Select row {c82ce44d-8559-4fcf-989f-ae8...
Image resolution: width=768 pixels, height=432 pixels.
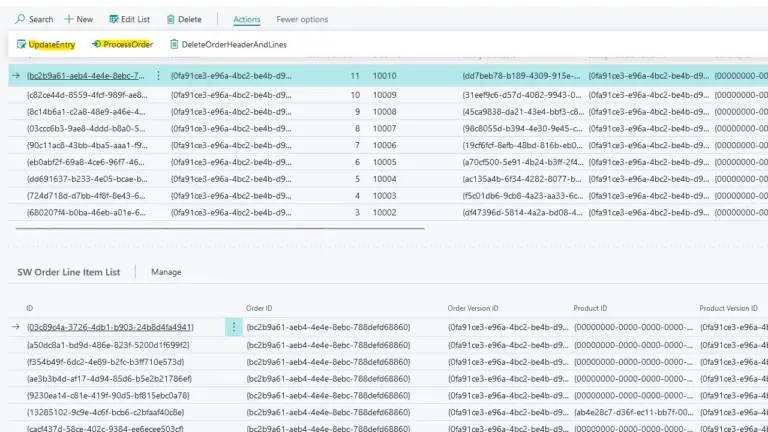87,95
